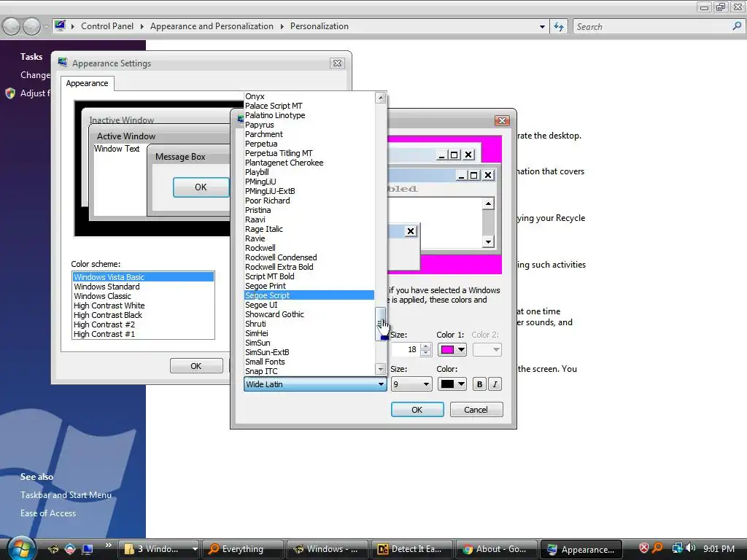
Task: Select Windows Standard color scheme
Action: [143, 287]
